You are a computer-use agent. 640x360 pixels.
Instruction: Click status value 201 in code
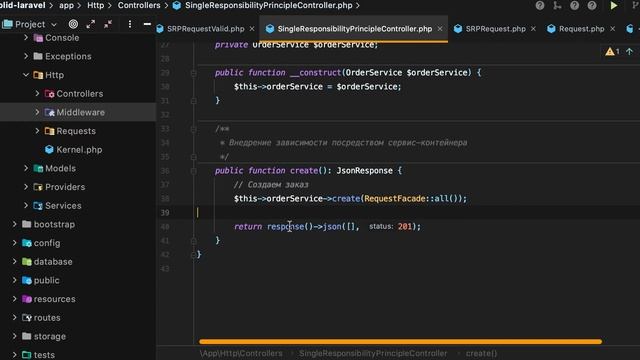pos(405,227)
